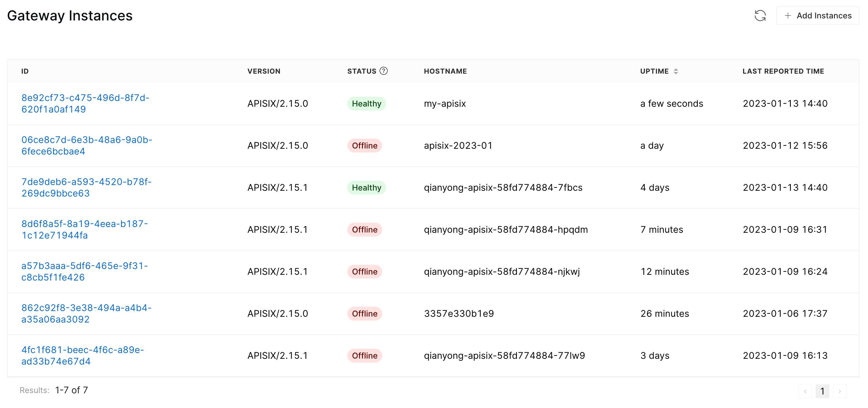This screenshot has height=408, width=868.
Task: Select uptime '26 minutes'
Action: click(x=664, y=314)
